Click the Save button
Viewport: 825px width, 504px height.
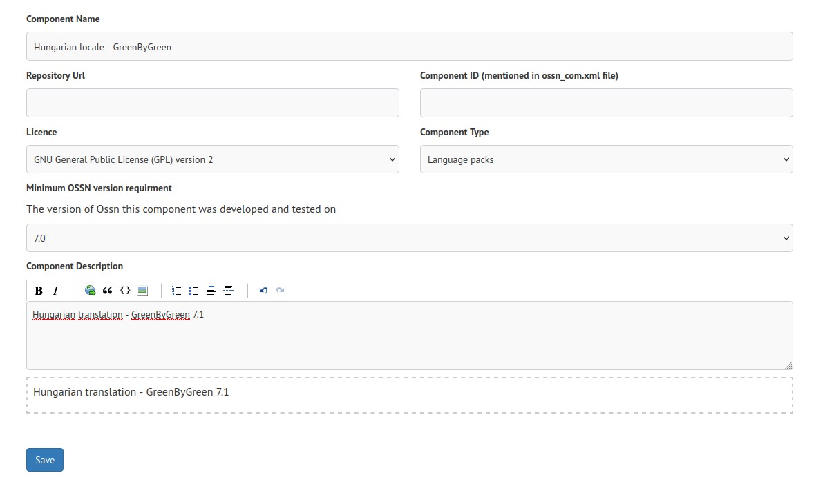click(45, 460)
